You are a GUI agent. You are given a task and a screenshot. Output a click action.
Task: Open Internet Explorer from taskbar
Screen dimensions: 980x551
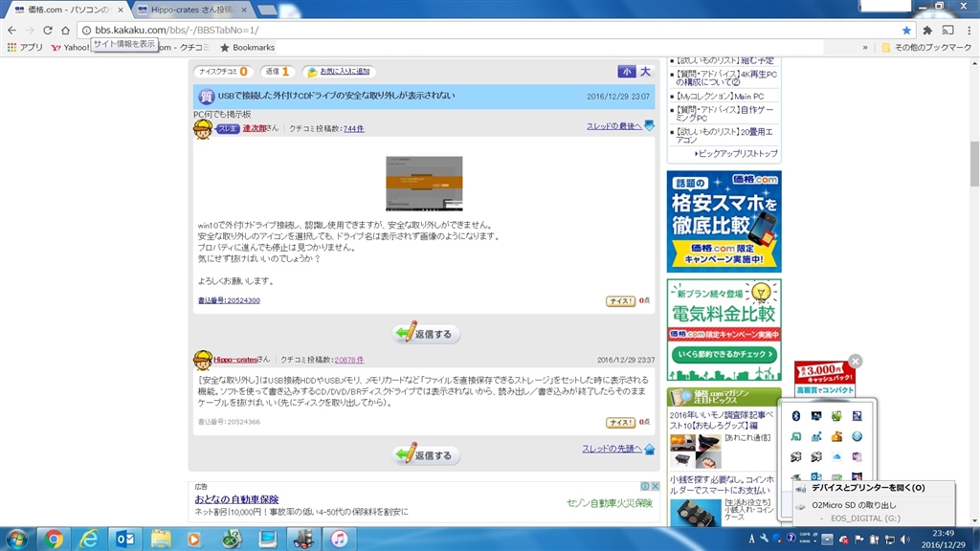click(x=89, y=539)
